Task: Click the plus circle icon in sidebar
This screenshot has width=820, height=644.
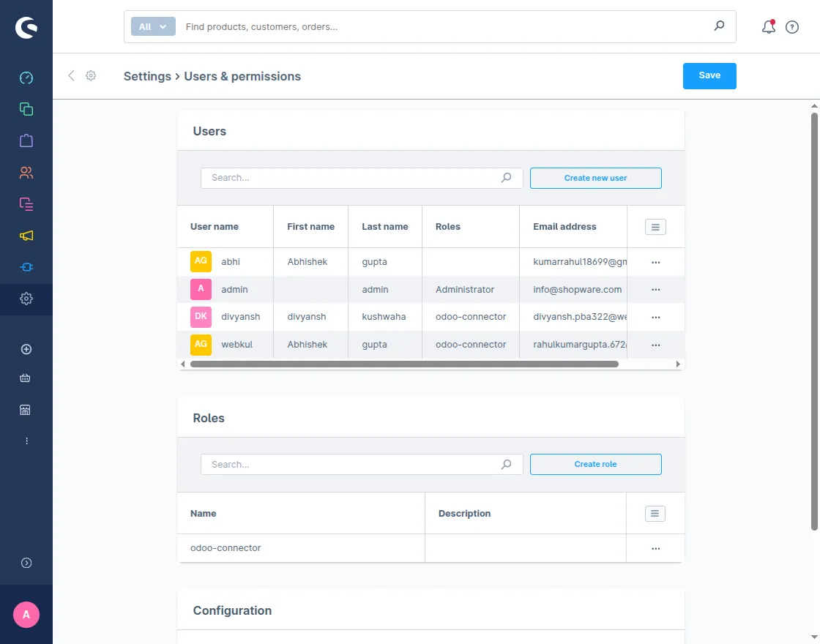Action: coord(26,349)
